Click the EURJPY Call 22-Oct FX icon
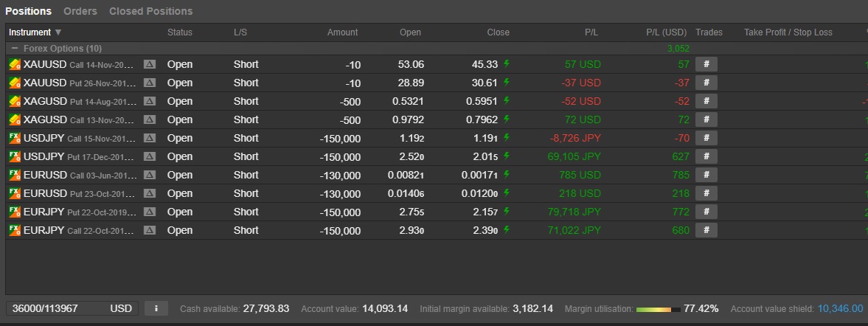 coord(15,230)
